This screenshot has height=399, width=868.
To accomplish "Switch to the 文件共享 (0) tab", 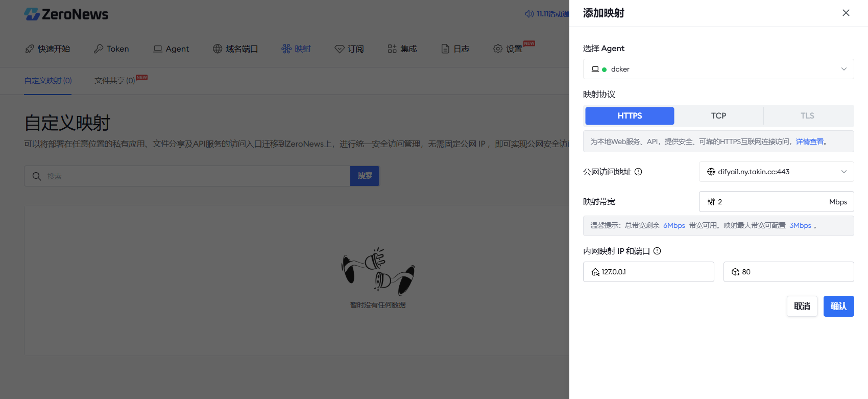I will pyautogui.click(x=115, y=80).
